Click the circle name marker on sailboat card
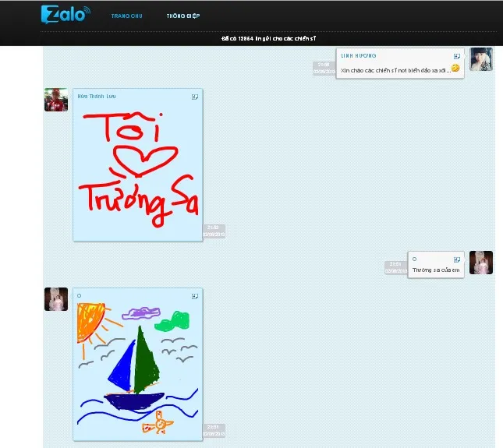Viewport: 503px width, 448px height. point(80,296)
